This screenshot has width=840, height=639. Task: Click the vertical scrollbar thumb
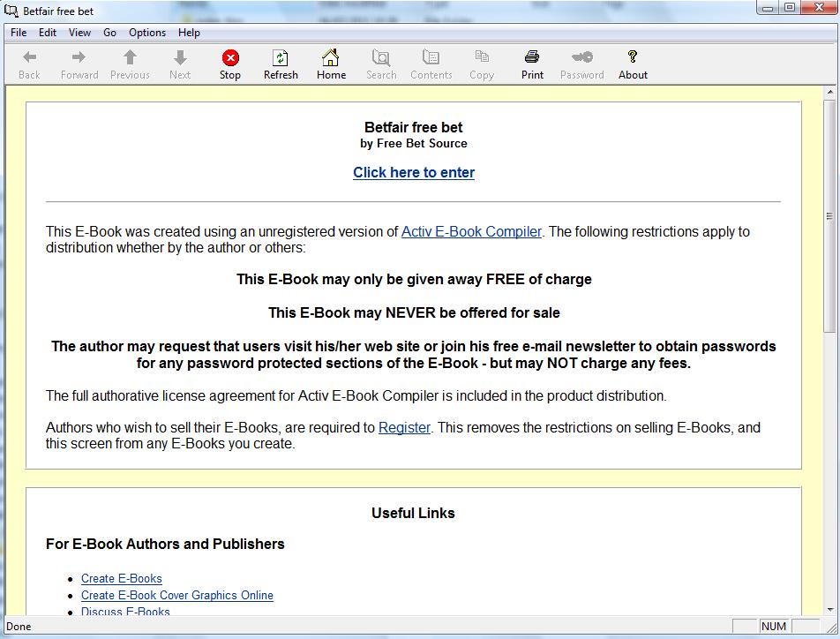point(829,215)
